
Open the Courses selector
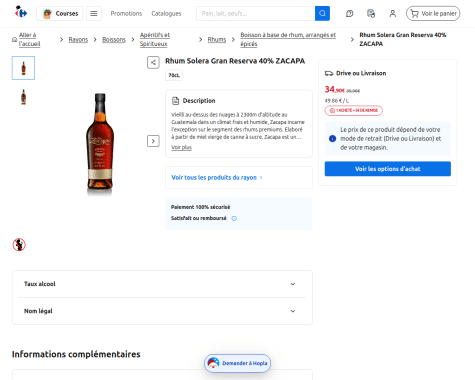pyautogui.click(x=60, y=14)
